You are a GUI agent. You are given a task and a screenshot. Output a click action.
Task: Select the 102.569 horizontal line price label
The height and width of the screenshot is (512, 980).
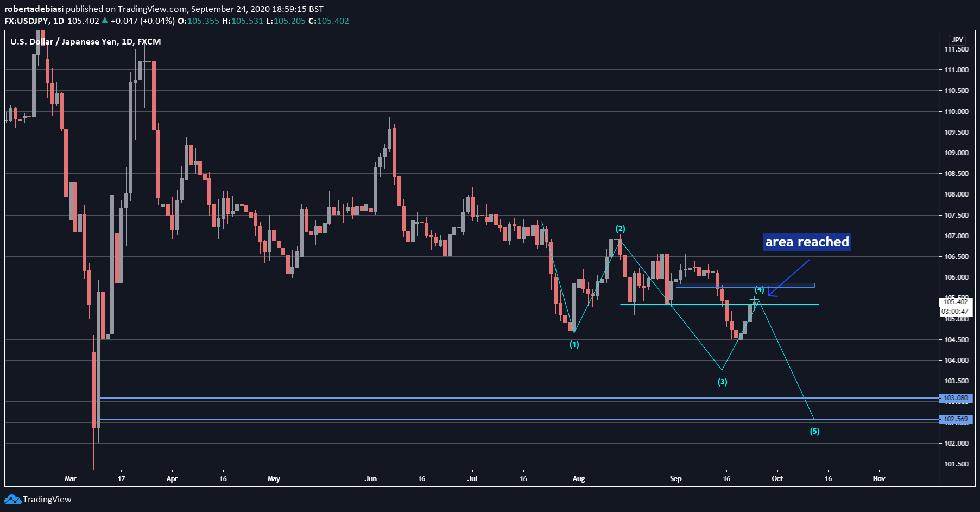(956, 419)
